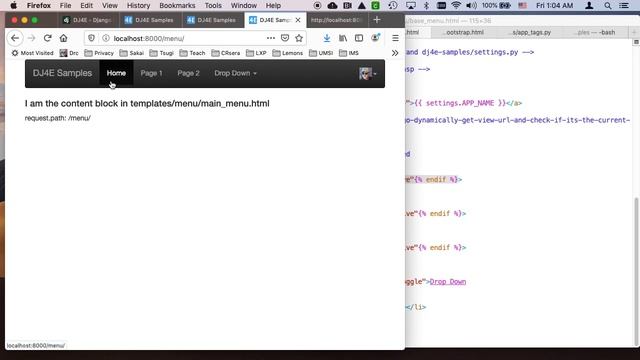Screen dimensions: 640x360
Task: Click Bluetooth icon in menu bar
Action: tap(427, 6)
